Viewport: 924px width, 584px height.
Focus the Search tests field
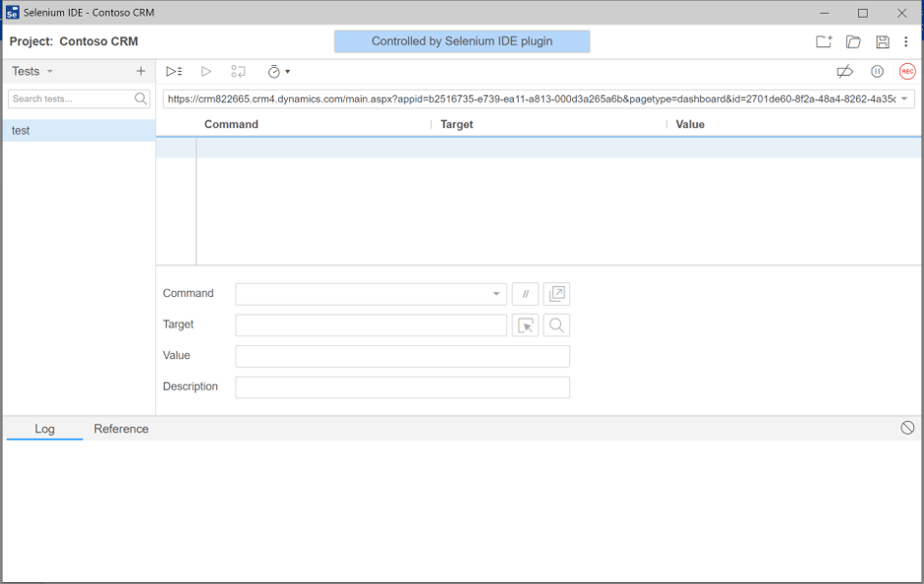pos(79,99)
